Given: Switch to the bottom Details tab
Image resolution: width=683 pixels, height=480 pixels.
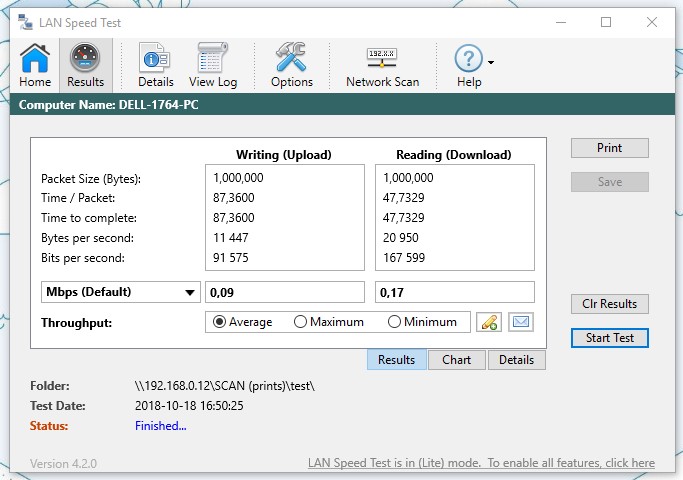Looking at the screenshot, I should point(516,360).
